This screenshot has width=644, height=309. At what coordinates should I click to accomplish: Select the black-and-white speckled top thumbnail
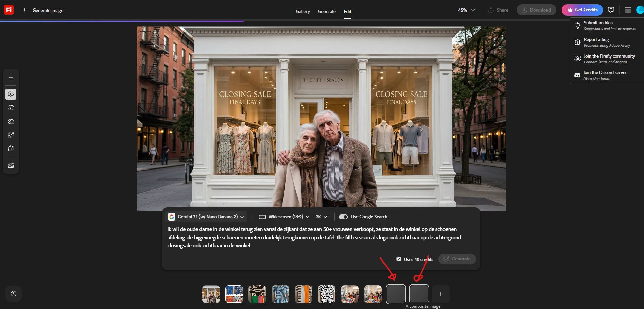(327, 294)
